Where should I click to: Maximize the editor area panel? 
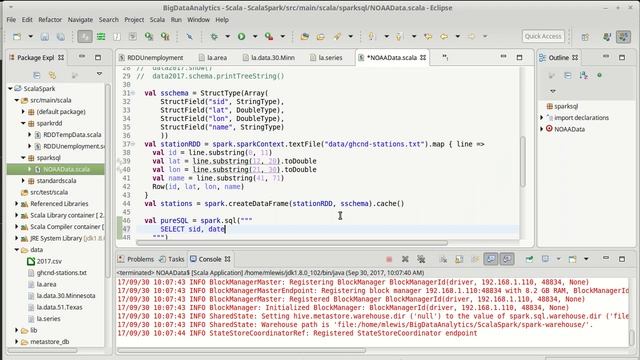pos(519,58)
